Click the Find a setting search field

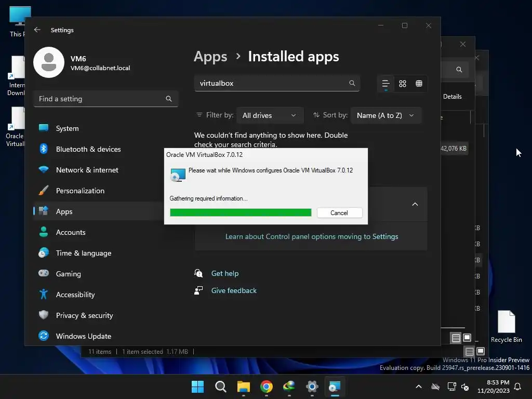[x=106, y=99]
